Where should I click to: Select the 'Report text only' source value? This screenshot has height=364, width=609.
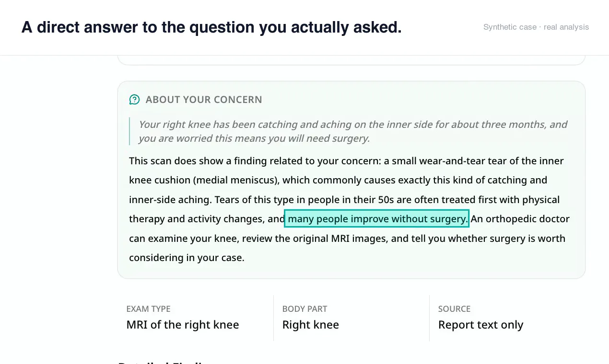[480, 325]
